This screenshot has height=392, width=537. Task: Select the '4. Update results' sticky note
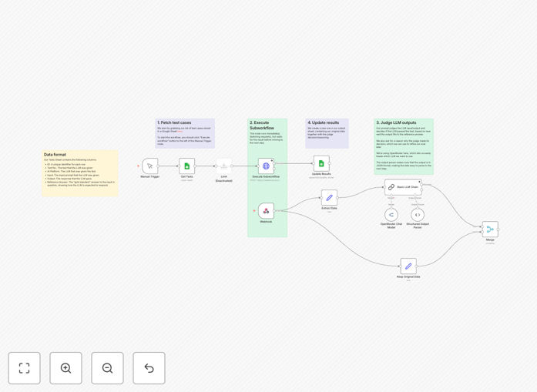coord(327,133)
